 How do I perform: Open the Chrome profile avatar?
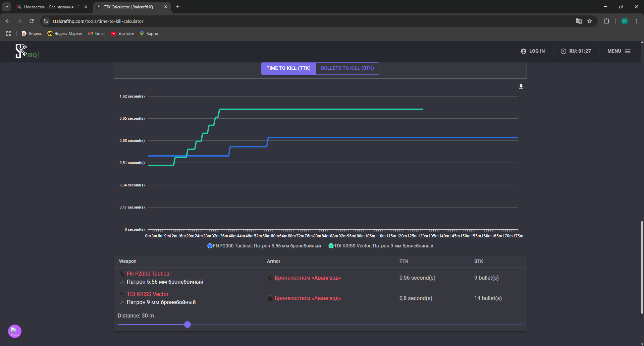pos(624,21)
